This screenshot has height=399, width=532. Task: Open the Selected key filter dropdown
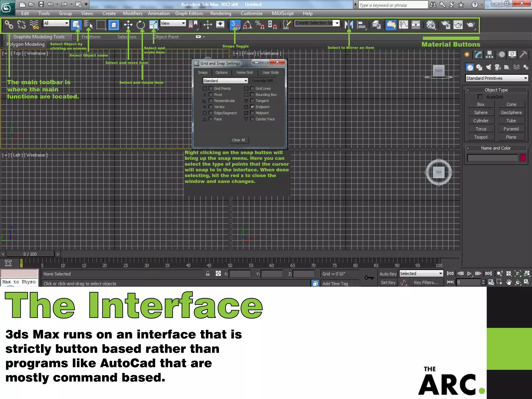point(421,274)
